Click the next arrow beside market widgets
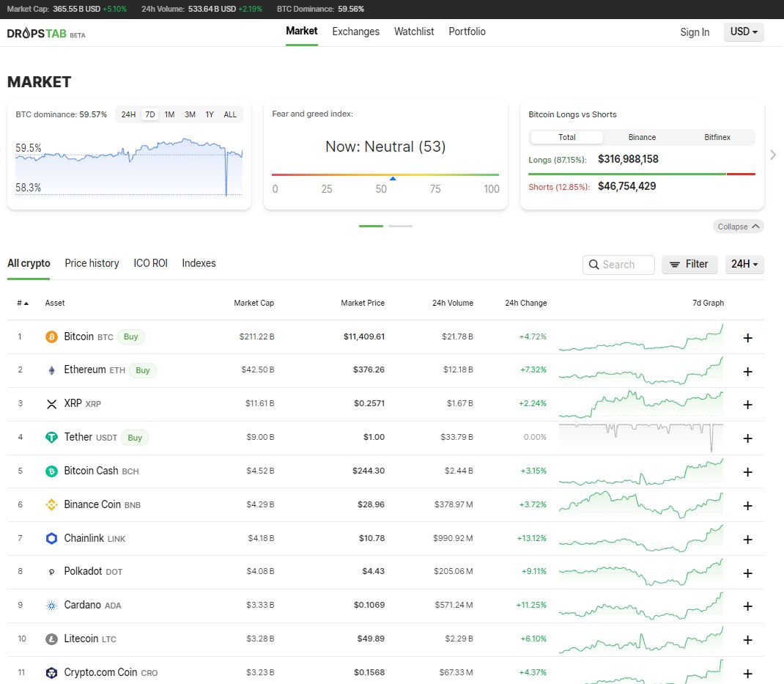Screen dimensions: 784x684 point(773,155)
